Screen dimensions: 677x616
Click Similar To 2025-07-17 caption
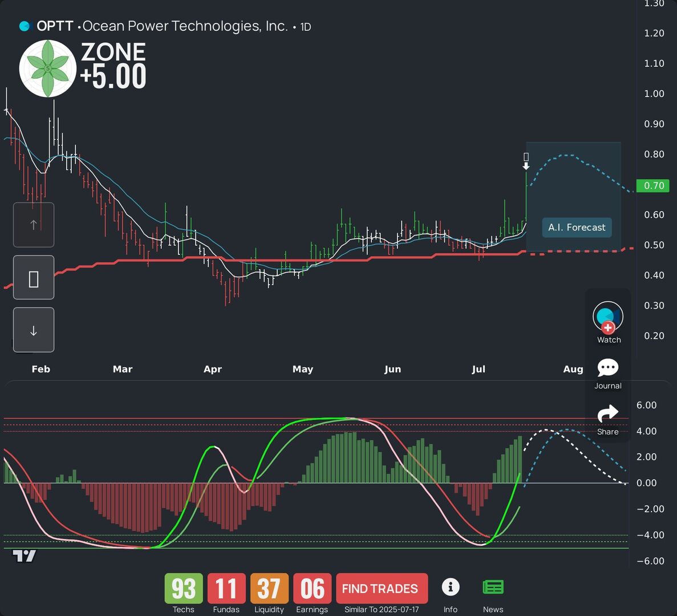tap(382, 610)
